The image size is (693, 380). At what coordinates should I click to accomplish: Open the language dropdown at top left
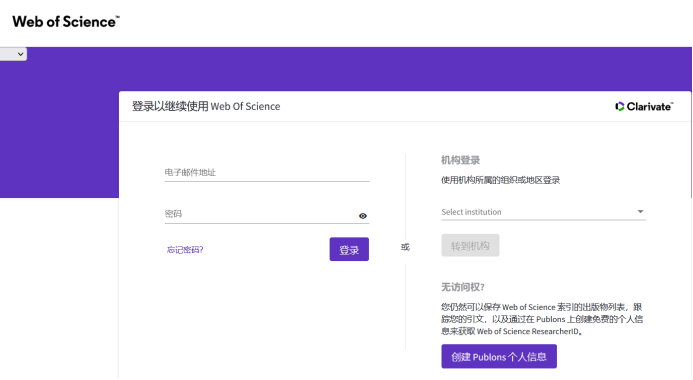coord(13,54)
